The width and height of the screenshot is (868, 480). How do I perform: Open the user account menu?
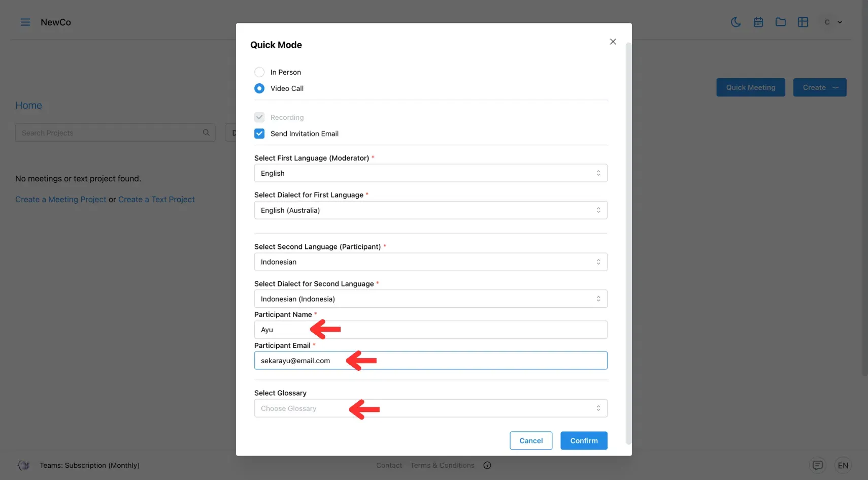pos(832,22)
